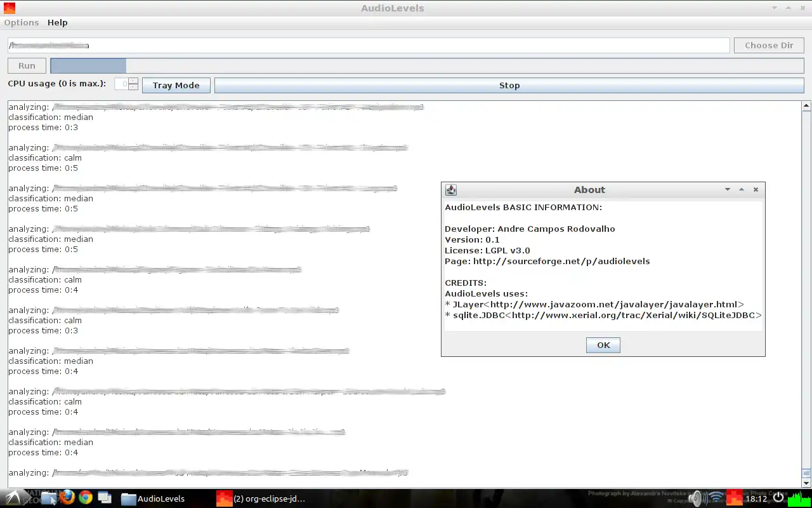812x508 pixels.
Task: Click the sqlite.JDBC xerial.org credit line
Action: pyautogui.click(x=603, y=315)
